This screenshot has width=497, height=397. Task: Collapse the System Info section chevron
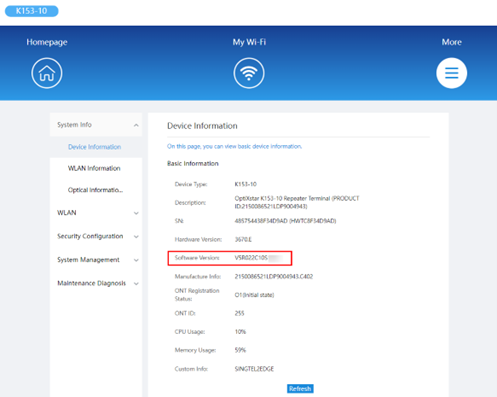(136, 125)
